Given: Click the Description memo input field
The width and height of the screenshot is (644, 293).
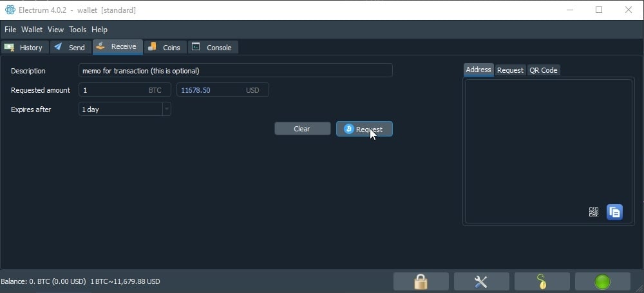Looking at the screenshot, I should point(235,70).
